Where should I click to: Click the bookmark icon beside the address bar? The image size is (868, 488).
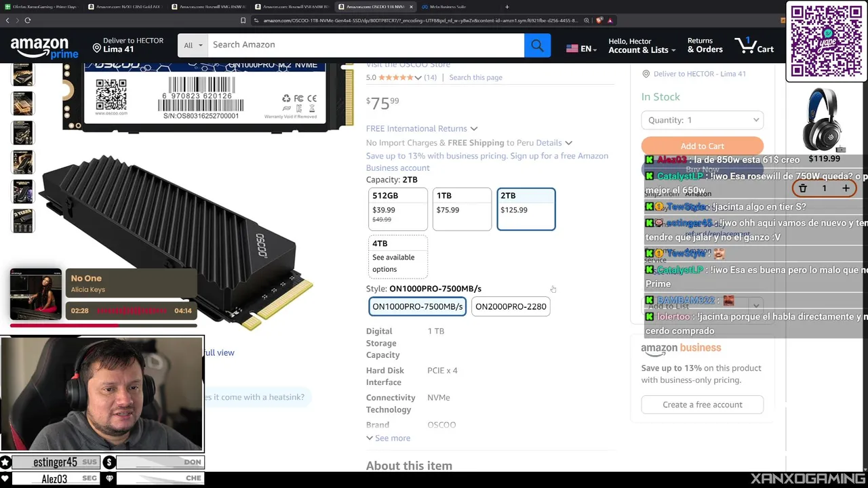243,20
